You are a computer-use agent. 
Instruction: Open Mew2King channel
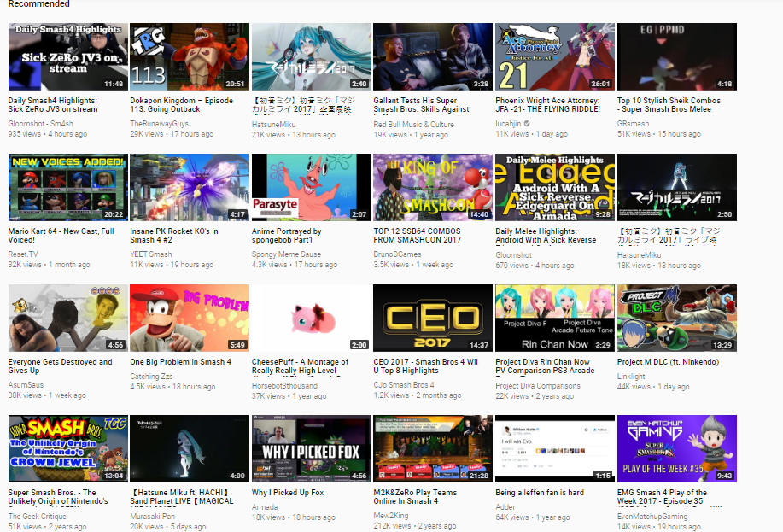pos(391,516)
